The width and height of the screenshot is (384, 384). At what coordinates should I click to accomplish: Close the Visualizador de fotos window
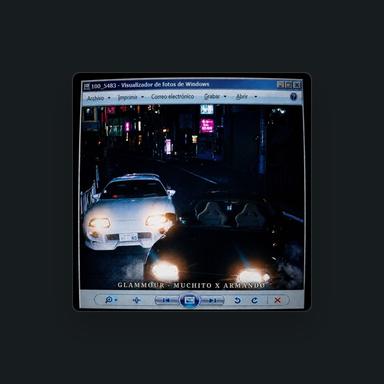(297, 85)
